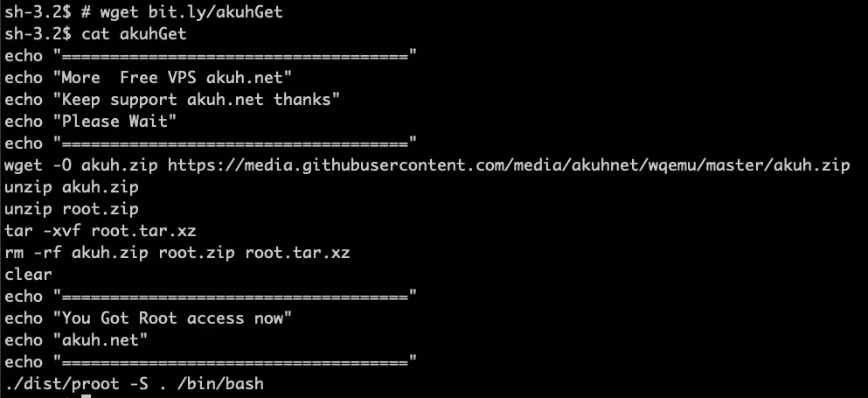Click the 'More Free VPS akuh.net' echo line
Viewport: 868px width, 398px height.
(x=149, y=78)
